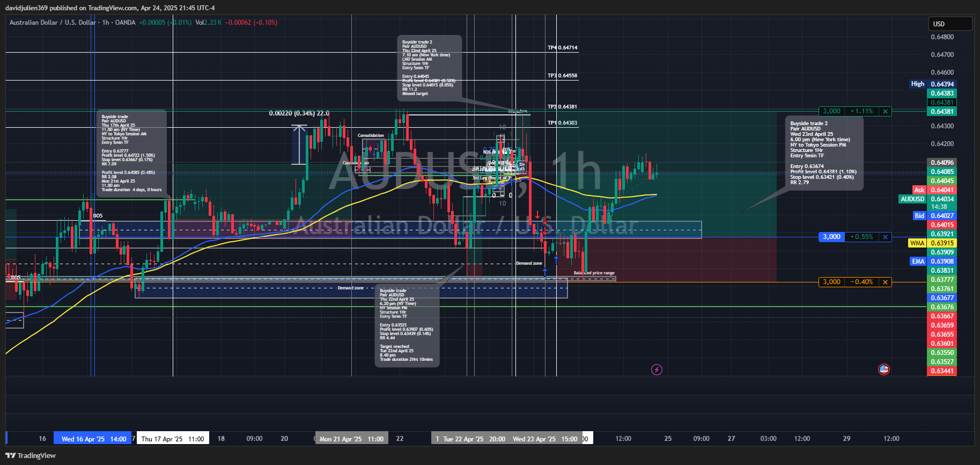Click the 3,000 quantity beside +1.11%
980x465 pixels.
pos(831,111)
